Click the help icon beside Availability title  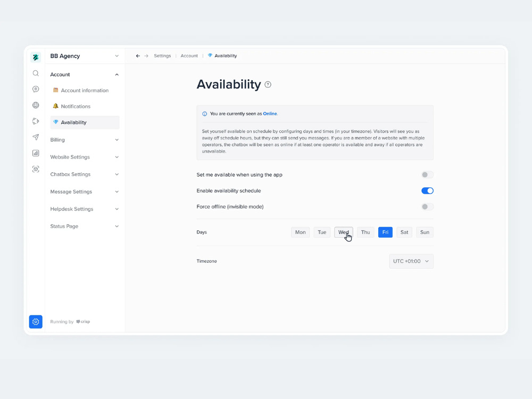tap(268, 85)
